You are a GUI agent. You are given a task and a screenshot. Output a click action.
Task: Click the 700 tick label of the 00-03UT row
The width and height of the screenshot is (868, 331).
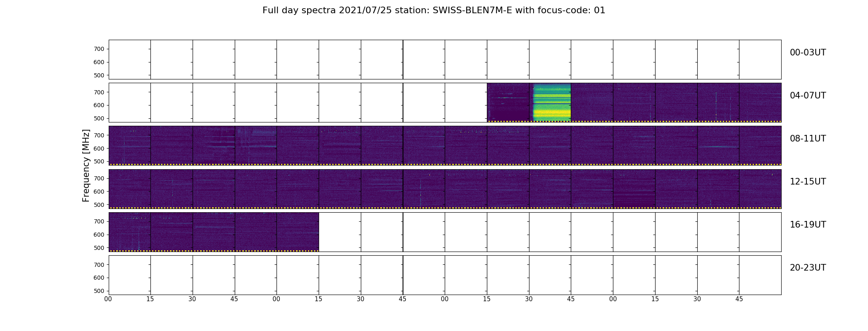click(99, 49)
